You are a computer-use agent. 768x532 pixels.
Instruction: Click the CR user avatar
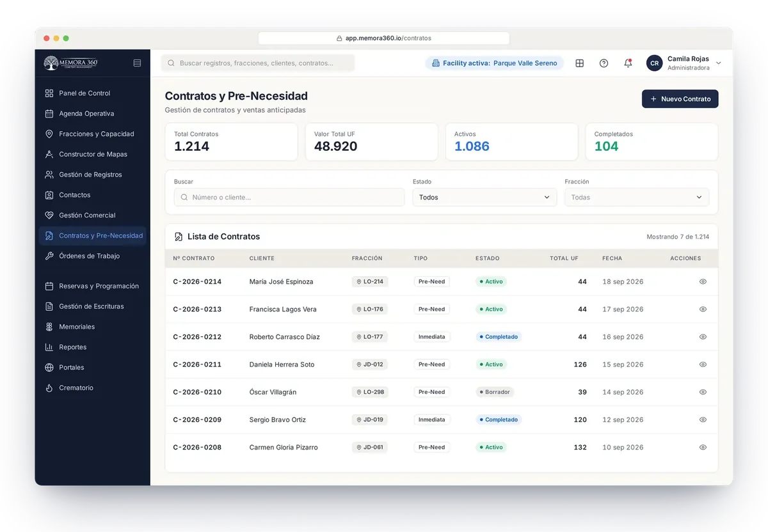coord(654,63)
